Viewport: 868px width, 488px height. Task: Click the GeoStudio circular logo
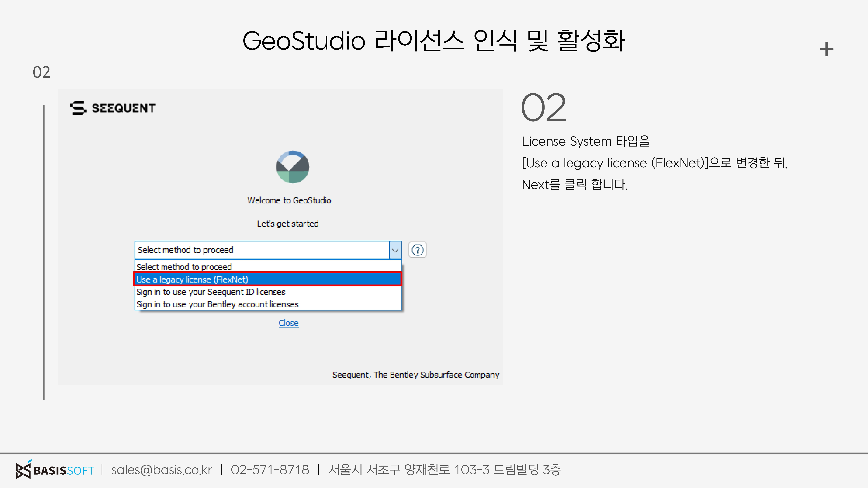[293, 167]
